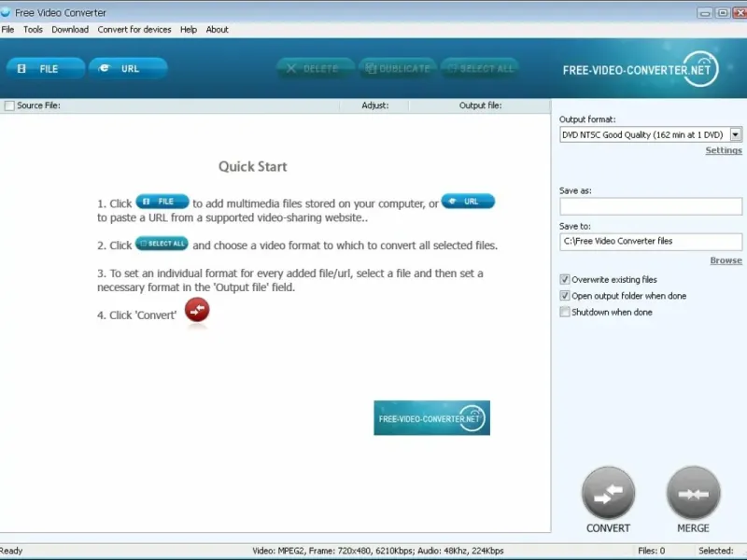The width and height of the screenshot is (747, 560).
Task: Click the greyed DELETE toolbar button
Action: click(x=316, y=68)
